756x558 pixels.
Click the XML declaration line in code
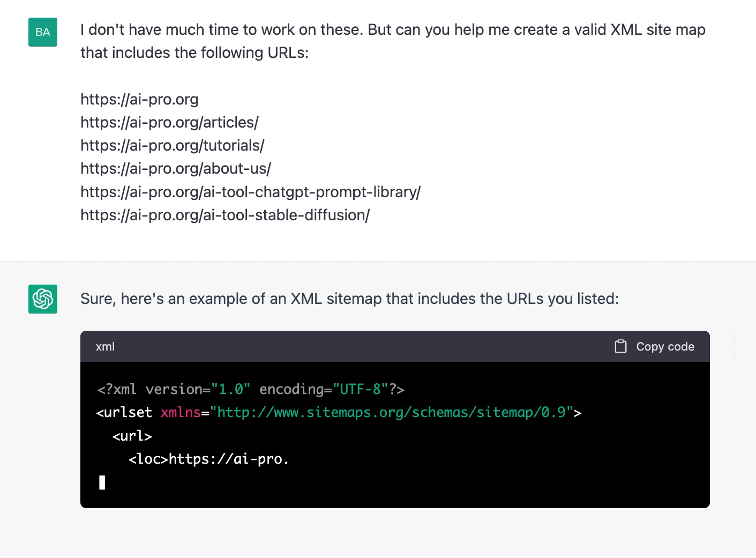tap(251, 389)
